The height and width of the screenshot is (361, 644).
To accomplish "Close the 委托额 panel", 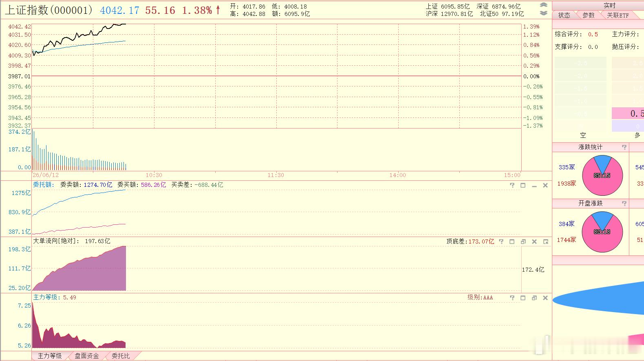I will click(x=545, y=185).
